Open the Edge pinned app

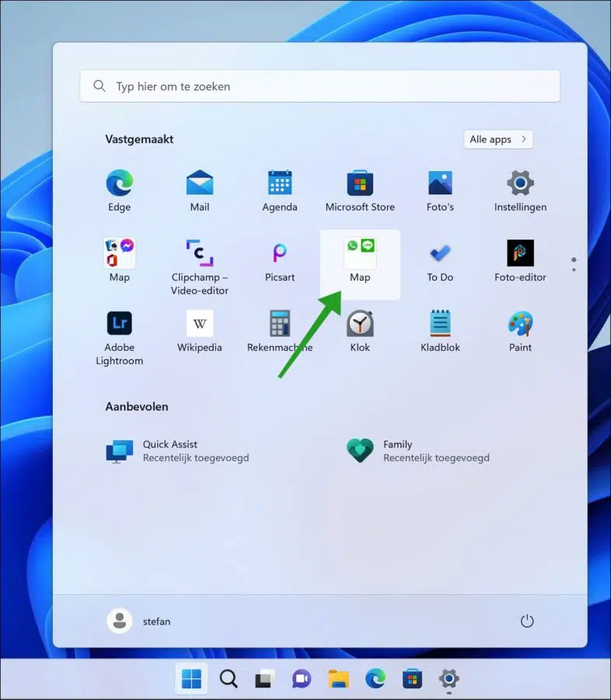click(119, 190)
